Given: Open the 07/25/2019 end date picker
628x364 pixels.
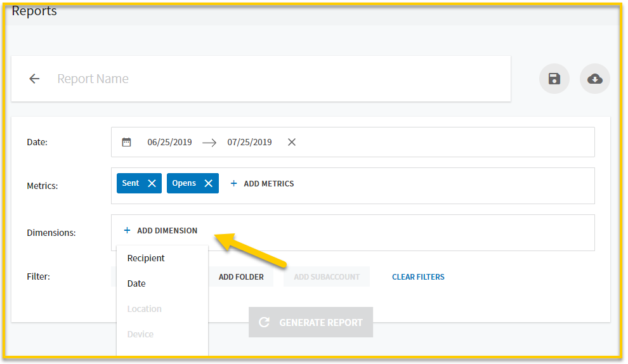Looking at the screenshot, I should (249, 142).
